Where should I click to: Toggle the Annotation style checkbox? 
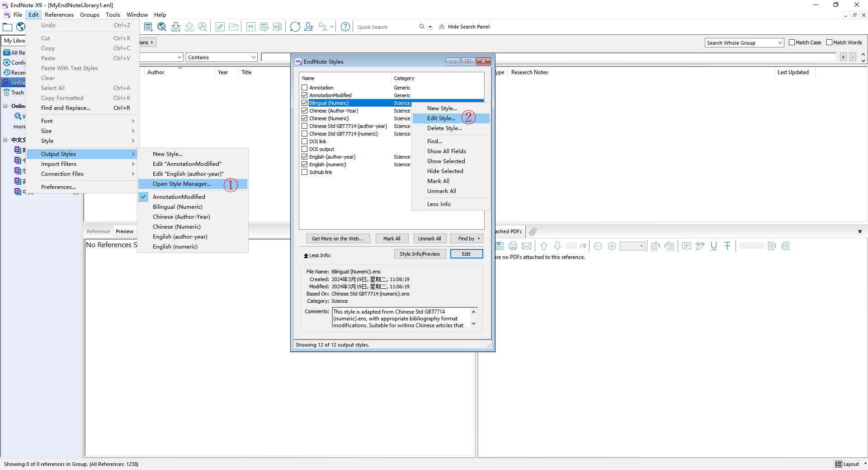(304, 88)
